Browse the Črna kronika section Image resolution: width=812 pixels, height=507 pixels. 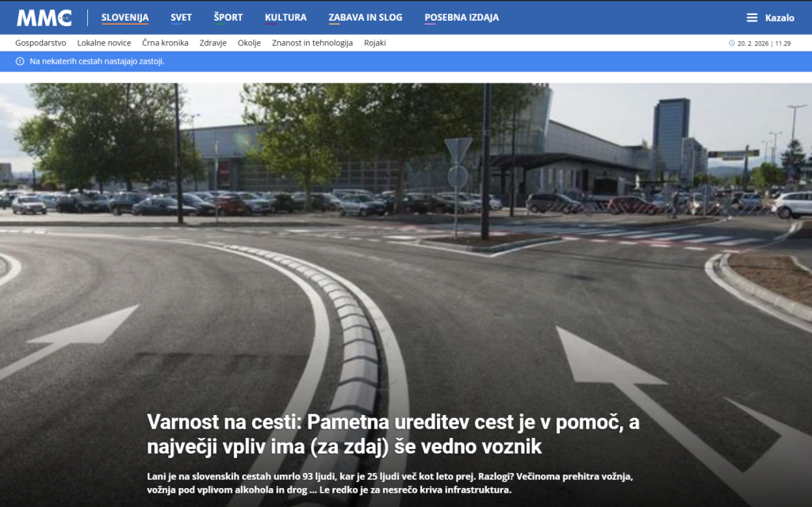point(167,43)
